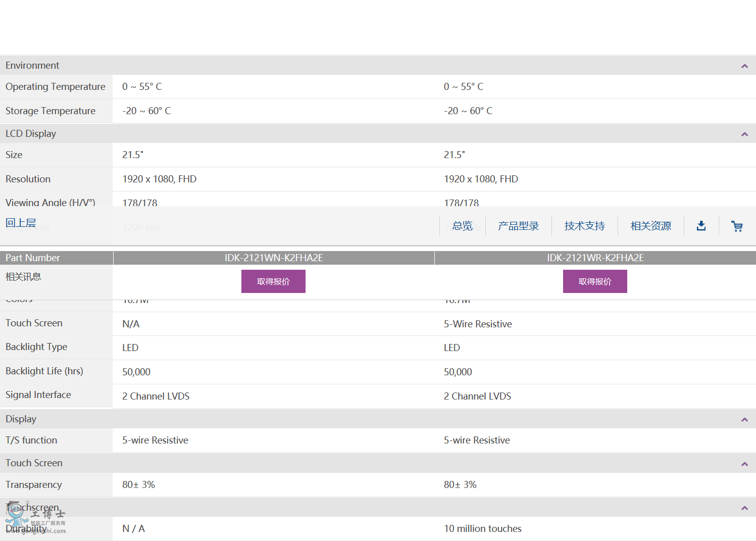The height and width of the screenshot is (541, 756).
Task: Click the gongboshi.com watermark logo
Action: coord(35,519)
